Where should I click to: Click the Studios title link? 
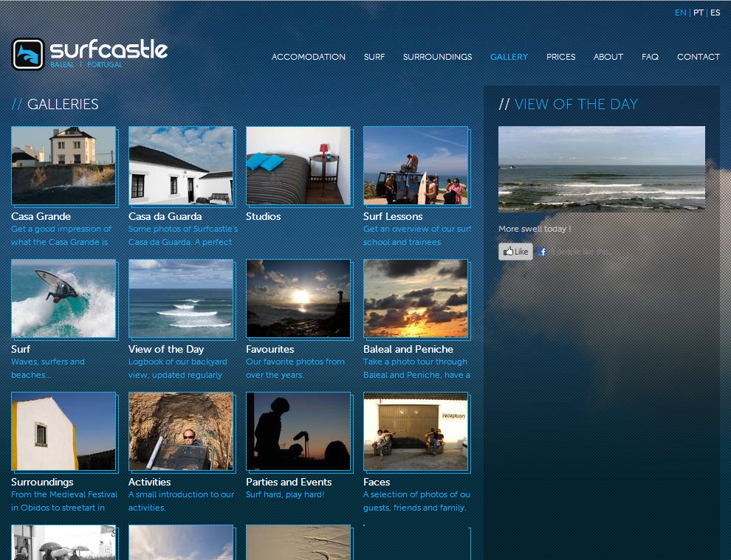(264, 217)
